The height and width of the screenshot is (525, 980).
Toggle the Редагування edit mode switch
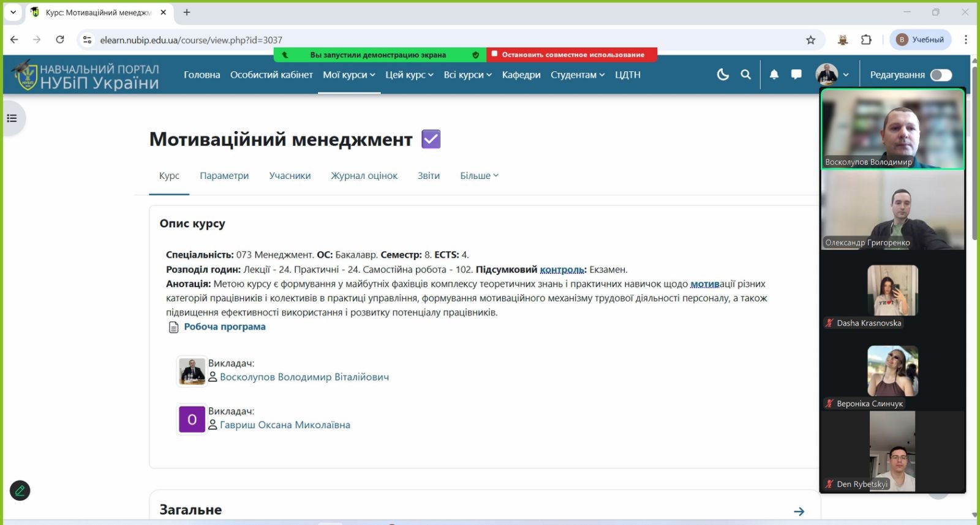click(x=941, y=75)
